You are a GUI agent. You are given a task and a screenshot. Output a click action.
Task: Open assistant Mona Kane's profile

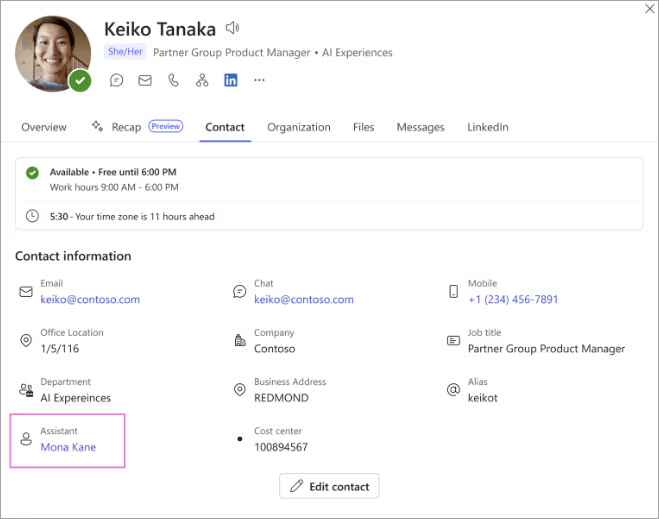[x=68, y=447]
